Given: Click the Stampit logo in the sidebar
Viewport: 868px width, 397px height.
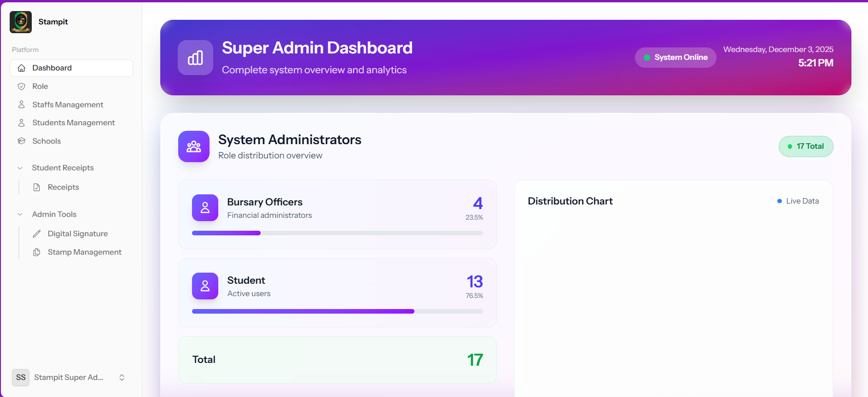Looking at the screenshot, I should 21,22.
